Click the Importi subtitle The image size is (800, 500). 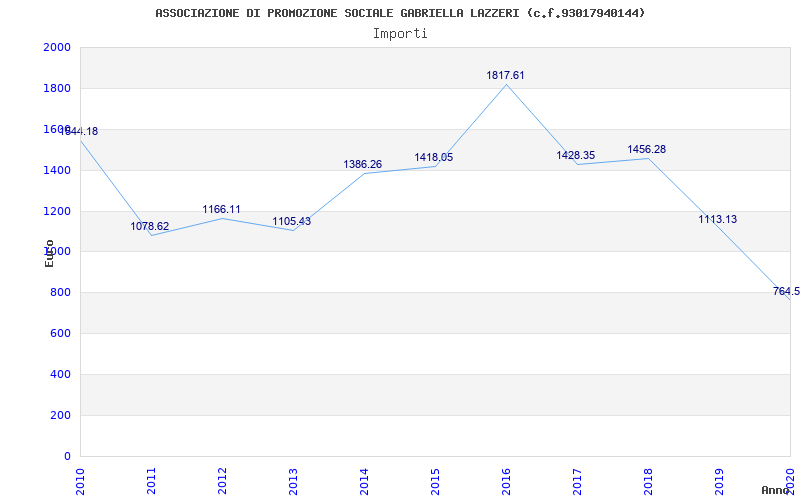point(400,33)
